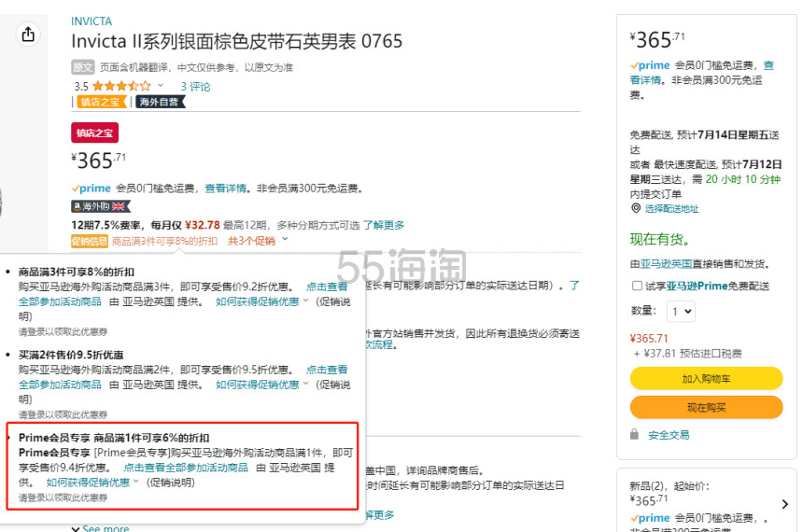Open 点击查看 link in 9.5折 promotion
803x532 pixels.
tap(327, 370)
